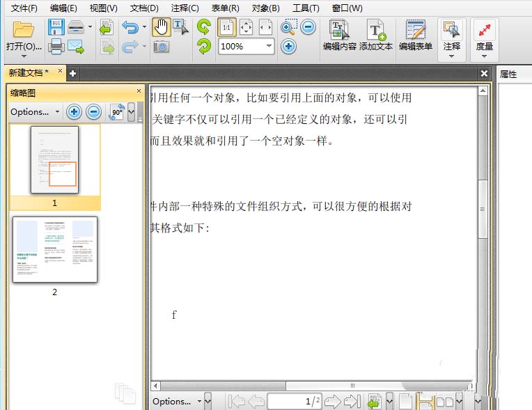
Task: Toggle Actual Size 1:1 view
Action: [x=226, y=27]
